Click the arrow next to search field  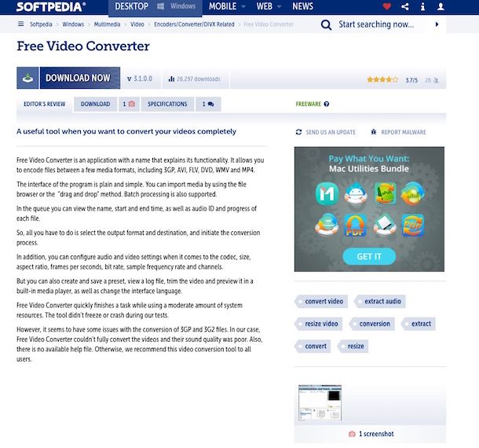coord(437,24)
